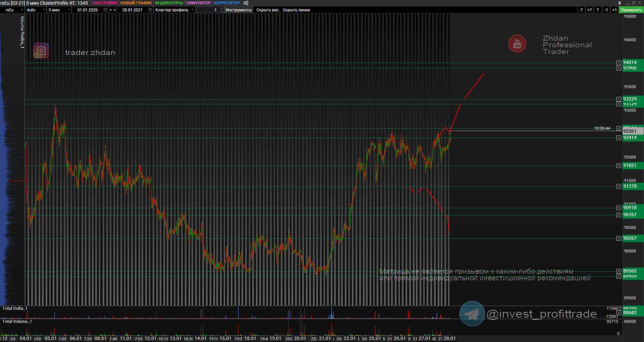Click the '<' date shift arrow

pyautogui.click(x=115, y=10)
